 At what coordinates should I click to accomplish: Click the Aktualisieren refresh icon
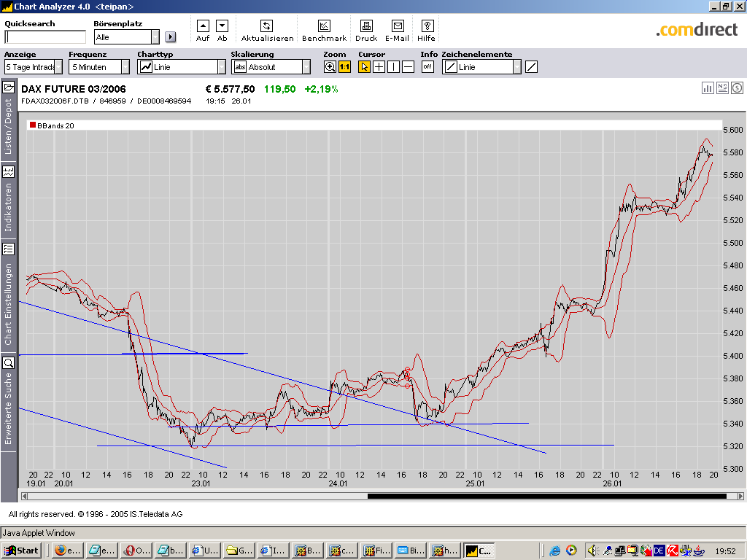[x=267, y=26]
